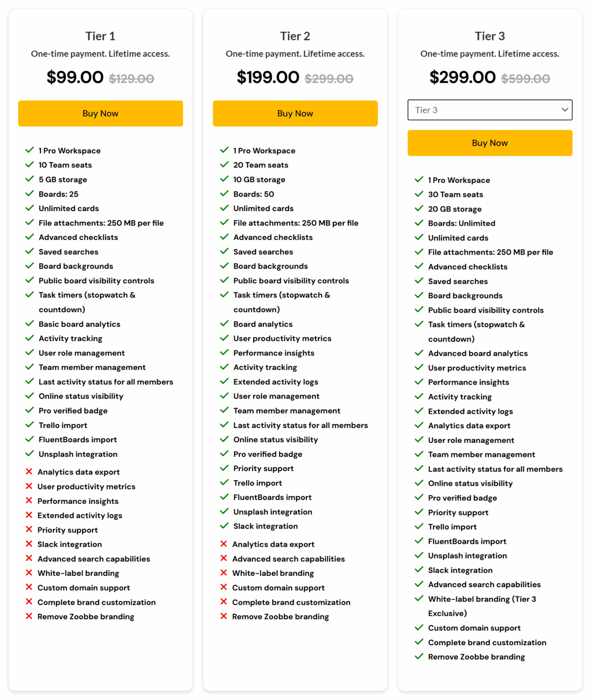The image size is (592, 700).
Task: Click the checkmark beside Tier 3 Custom domain support
Action: 419,628
